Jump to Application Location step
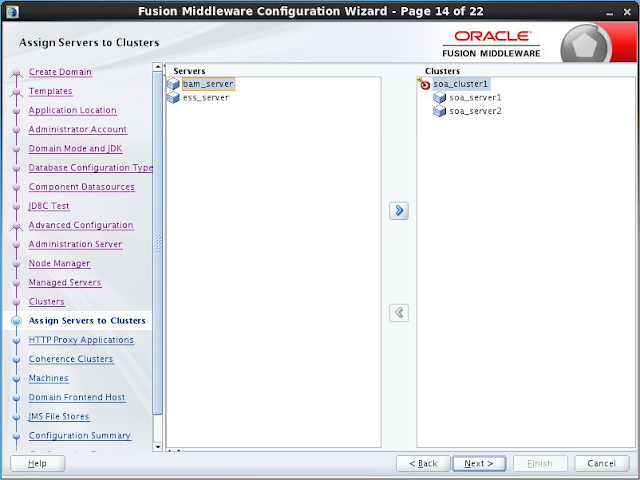The width and height of the screenshot is (640, 480). (x=73, y=110)
